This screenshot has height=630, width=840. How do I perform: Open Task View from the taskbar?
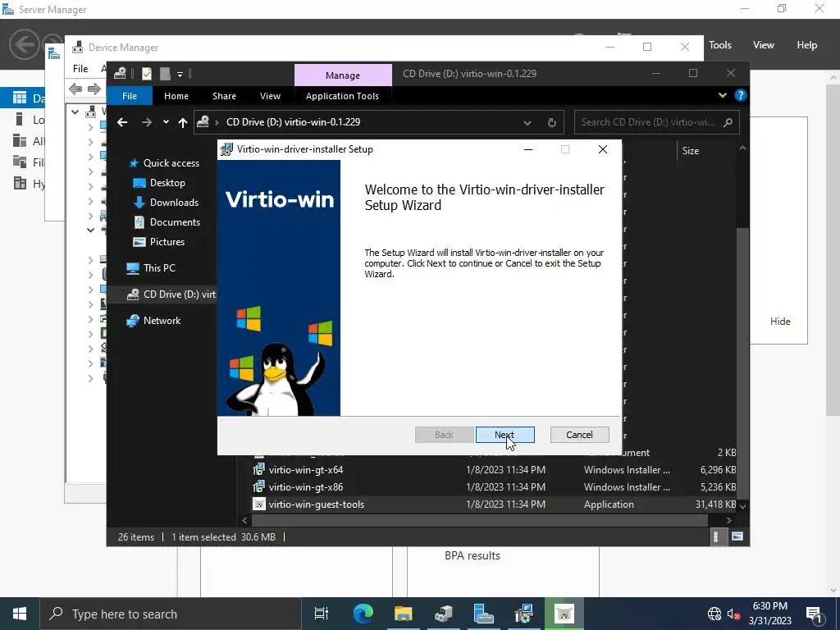pos(322,614)
